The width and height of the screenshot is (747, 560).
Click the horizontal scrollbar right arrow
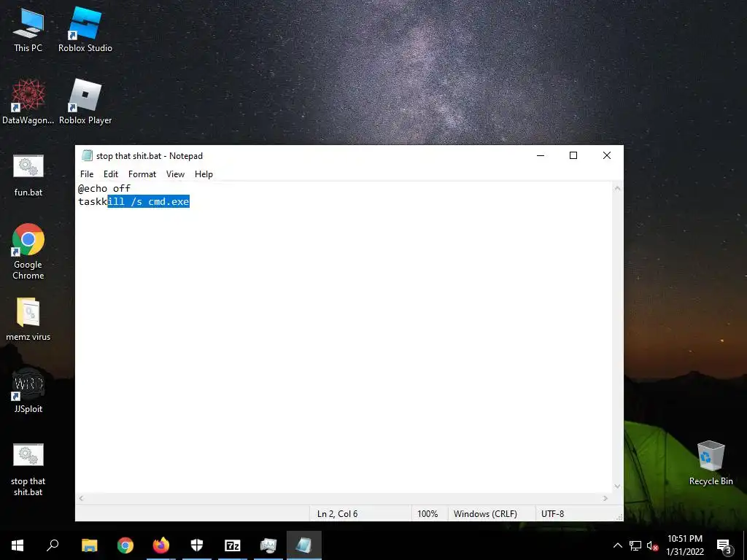[605, 498]
